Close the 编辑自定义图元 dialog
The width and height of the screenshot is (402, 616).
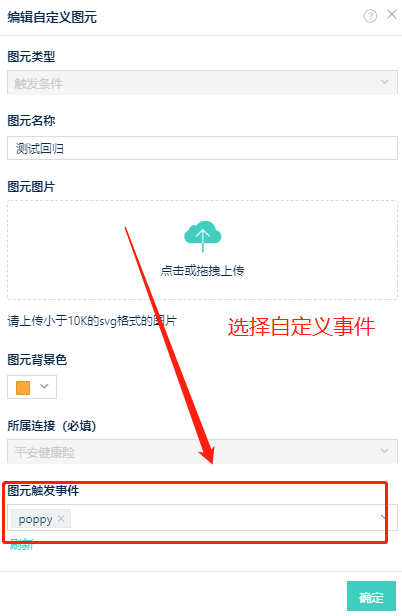click(392, 15)
